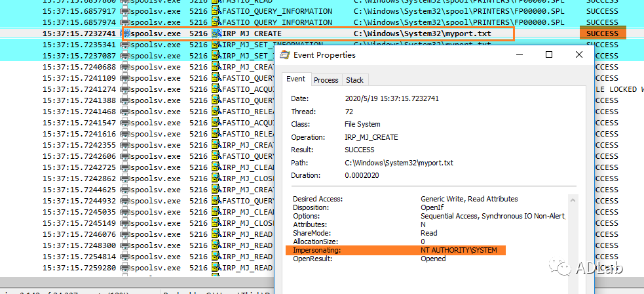Click the printer icon in the 15:37:15.6857917 row

click(126, 11)
